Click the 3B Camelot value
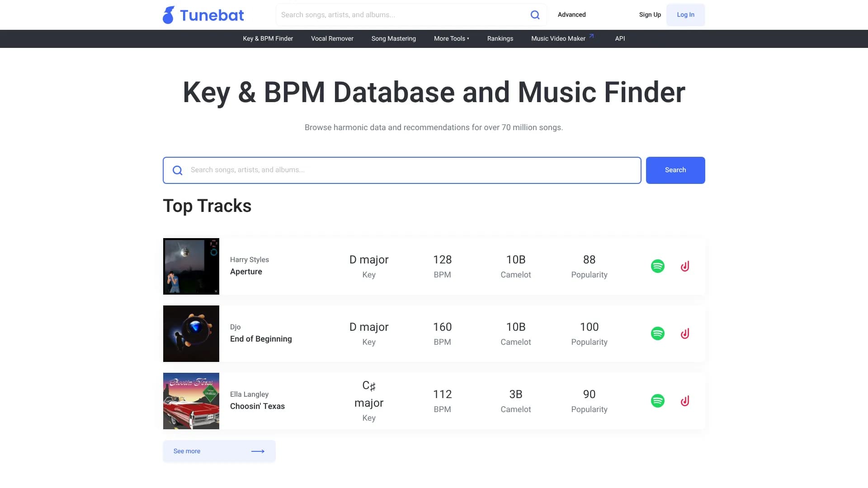 [x=516, y=394]
